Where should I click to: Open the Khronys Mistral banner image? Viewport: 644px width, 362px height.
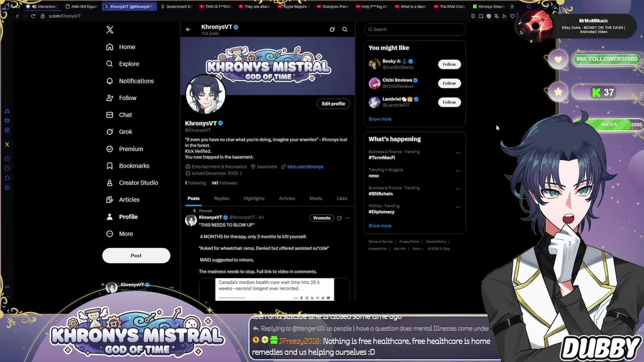pos(268,65)
